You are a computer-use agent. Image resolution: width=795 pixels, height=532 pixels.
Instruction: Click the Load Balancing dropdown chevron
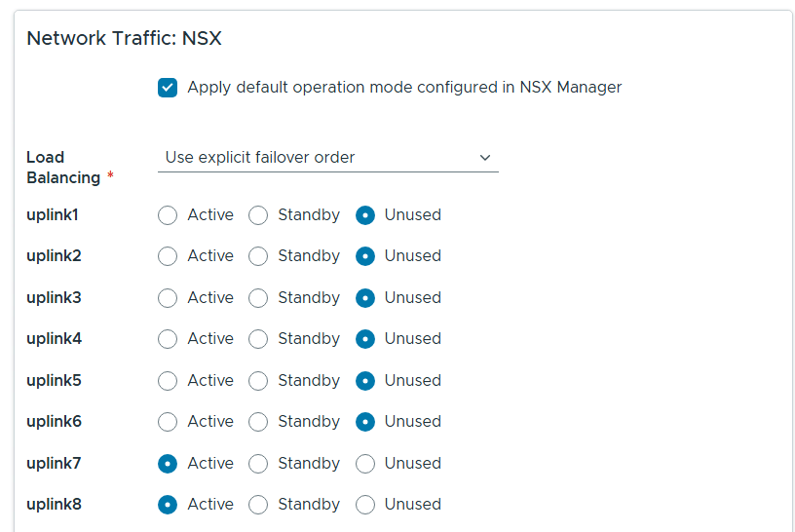tap(485, 158)
